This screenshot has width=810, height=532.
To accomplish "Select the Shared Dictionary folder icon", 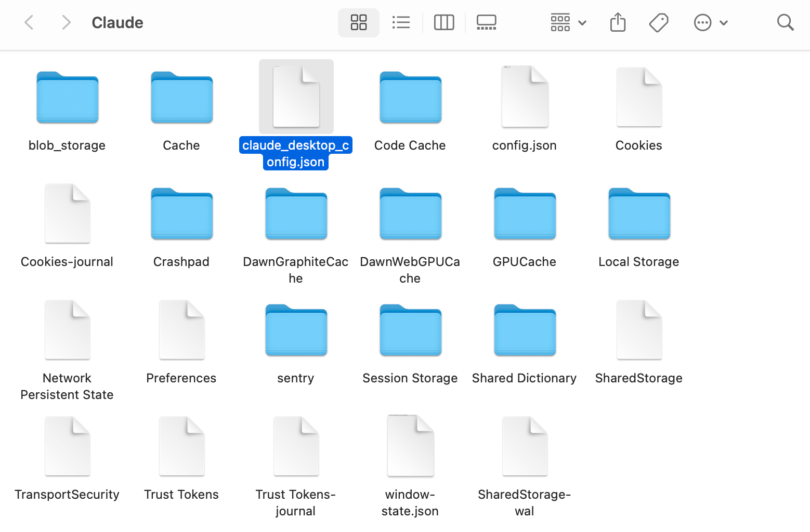I will (525, 330).
